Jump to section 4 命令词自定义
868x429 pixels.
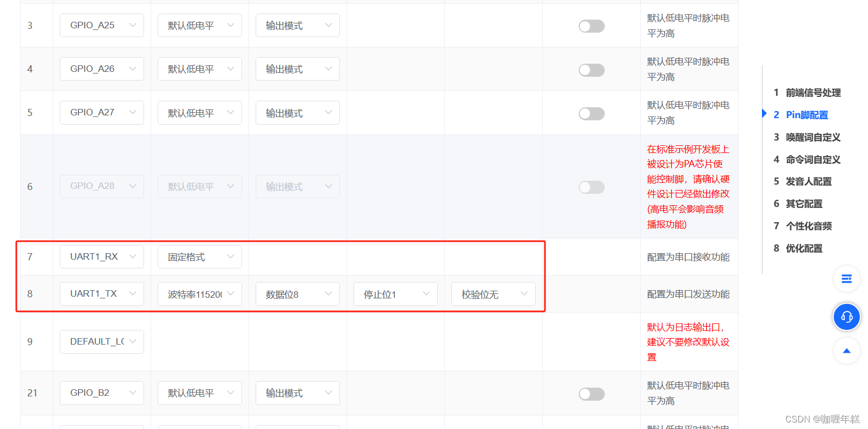point(807,160)
